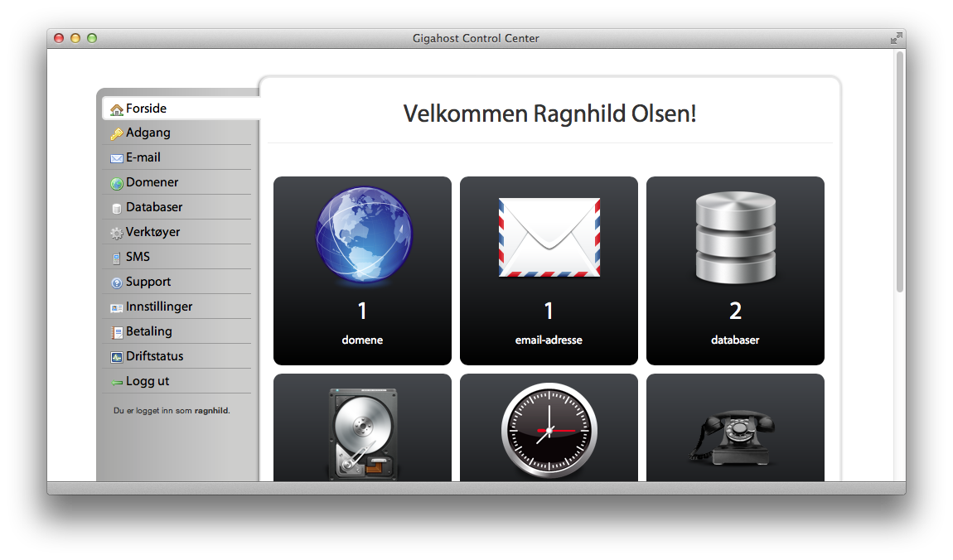953x560 pixels.
Task: Click the black rotary telephone tile
Action: tap(735, 427)
